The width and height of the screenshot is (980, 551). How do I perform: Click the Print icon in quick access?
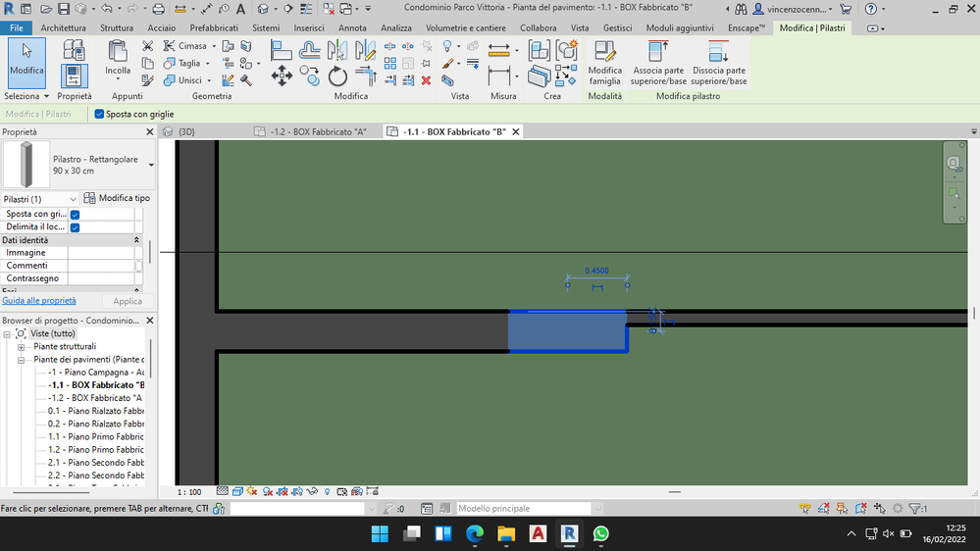tap(159, 9)
